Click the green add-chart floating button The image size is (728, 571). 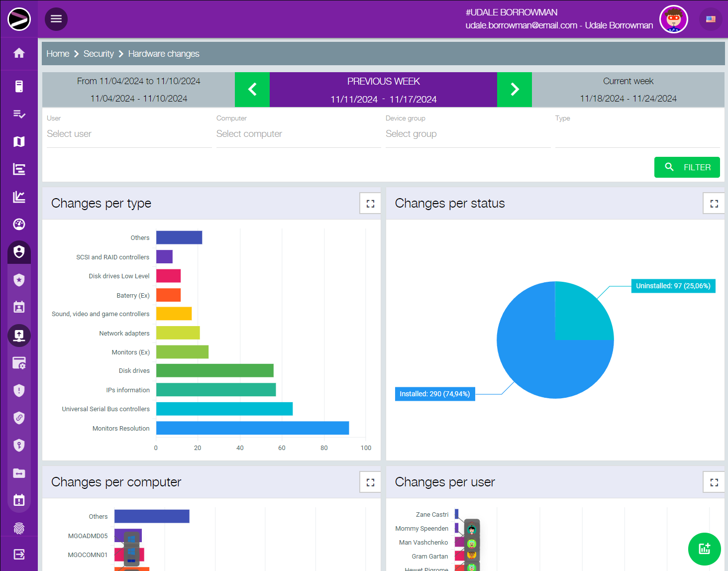pyautogui.click(x=704, y=549)
